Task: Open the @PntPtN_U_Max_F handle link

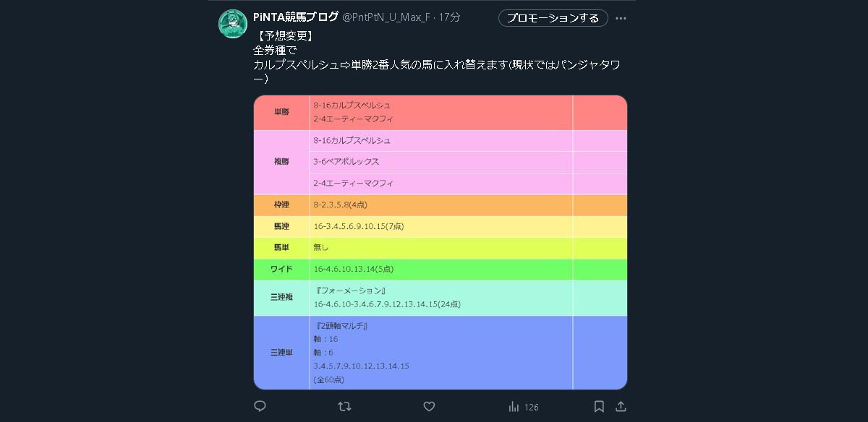Action: click(386, 17)
